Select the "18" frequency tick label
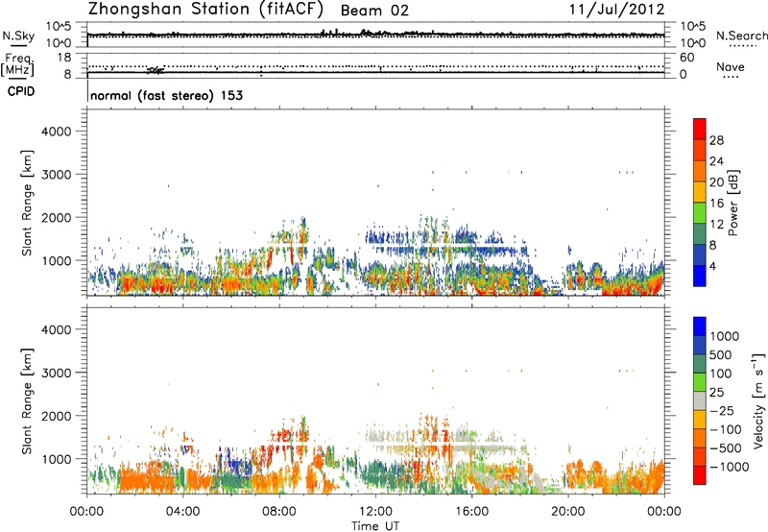The width and height of the screenshot is (768, 532). click(x=64, y=58)
